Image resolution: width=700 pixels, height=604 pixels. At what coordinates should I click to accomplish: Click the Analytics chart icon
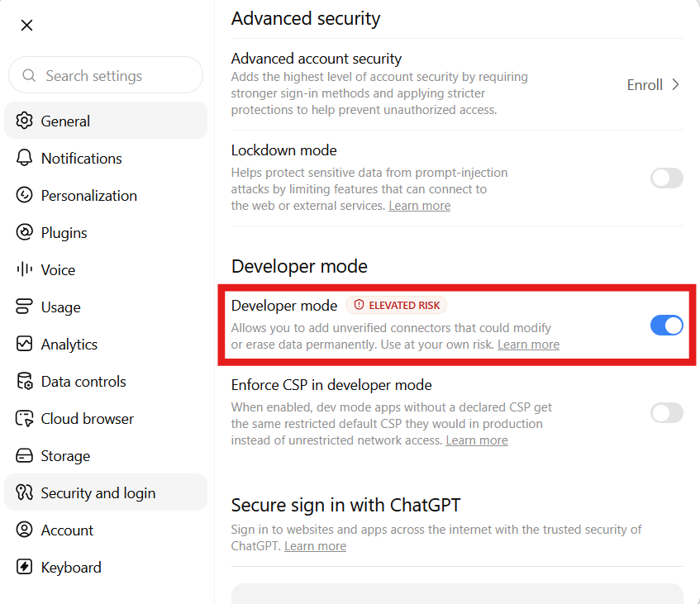pos(24,344)
